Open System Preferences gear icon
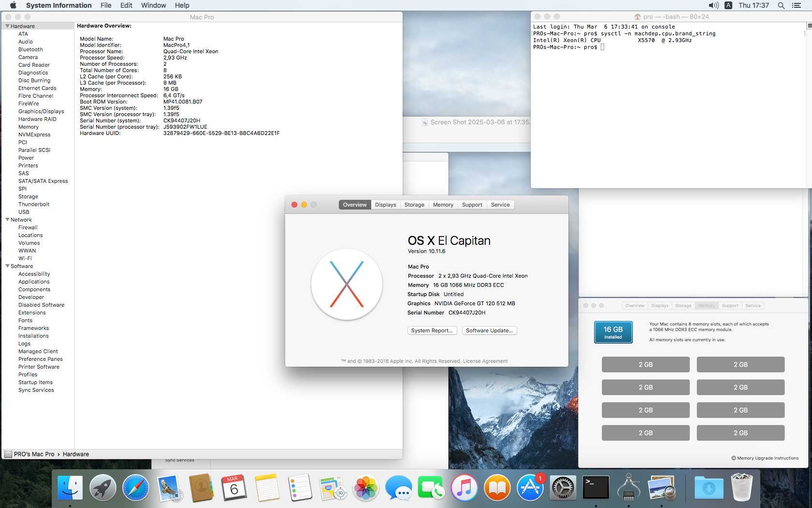The image size is (812, 508). pos(563,487)
